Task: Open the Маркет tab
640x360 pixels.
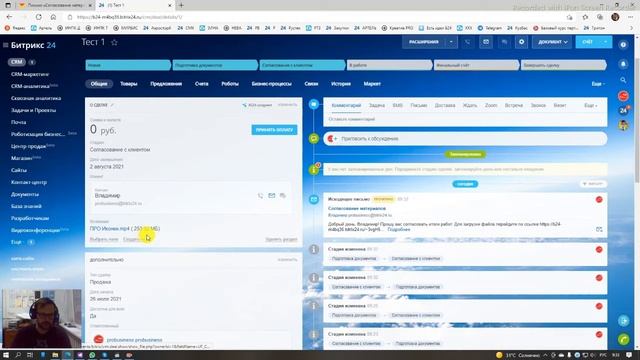Action: pos(372,84)
